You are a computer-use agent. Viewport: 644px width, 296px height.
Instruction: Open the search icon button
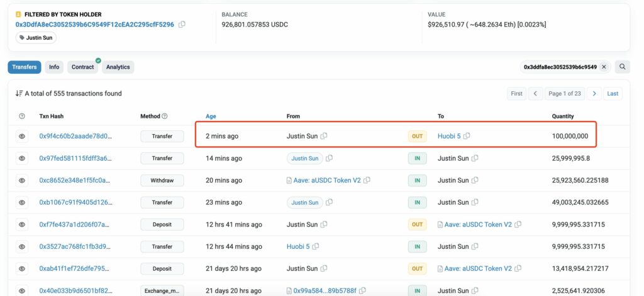click(622, 67)
